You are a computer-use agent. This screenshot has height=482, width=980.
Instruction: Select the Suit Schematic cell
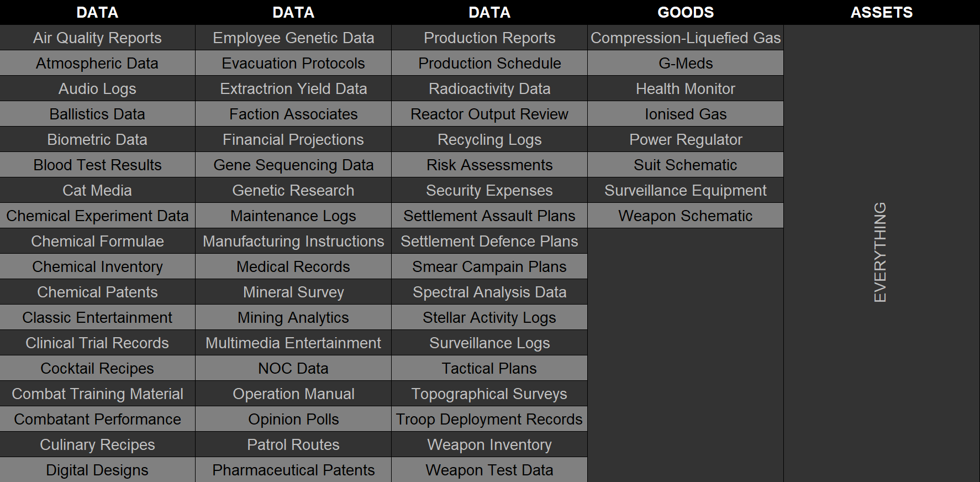(686, 165)
